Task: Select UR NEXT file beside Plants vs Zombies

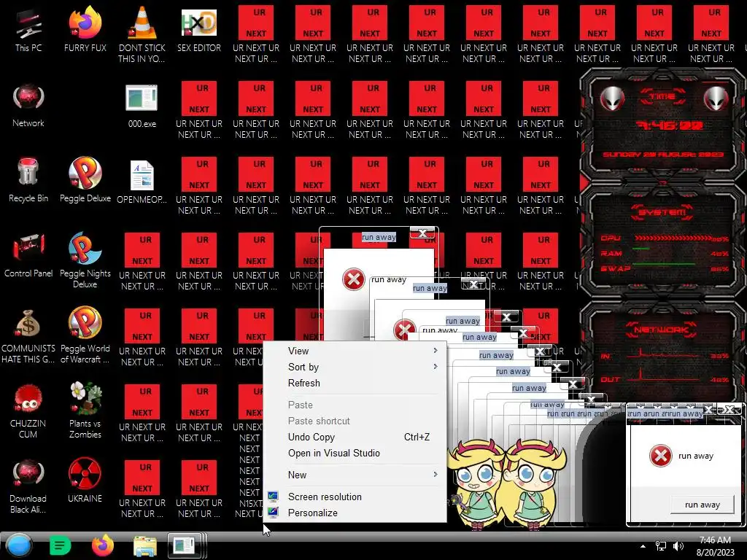Action: point(142,413)
